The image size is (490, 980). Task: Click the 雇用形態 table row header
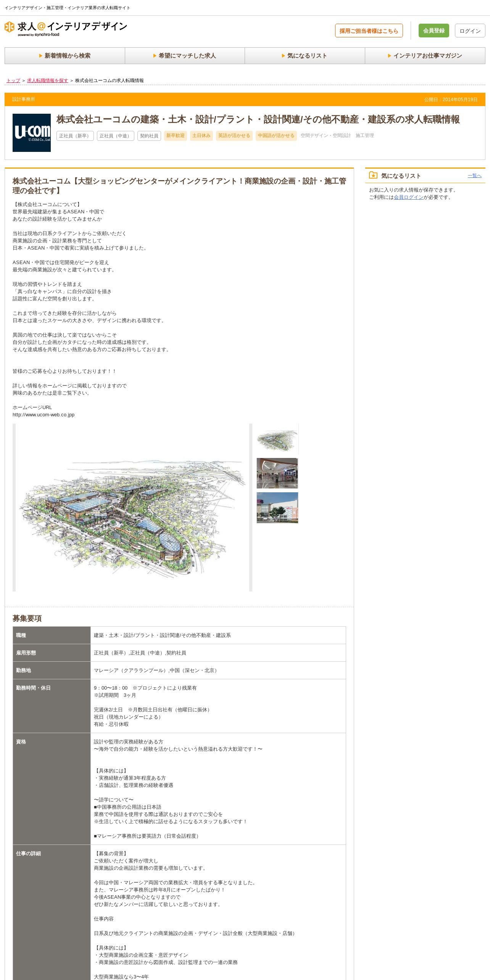(x=52, y=653)
